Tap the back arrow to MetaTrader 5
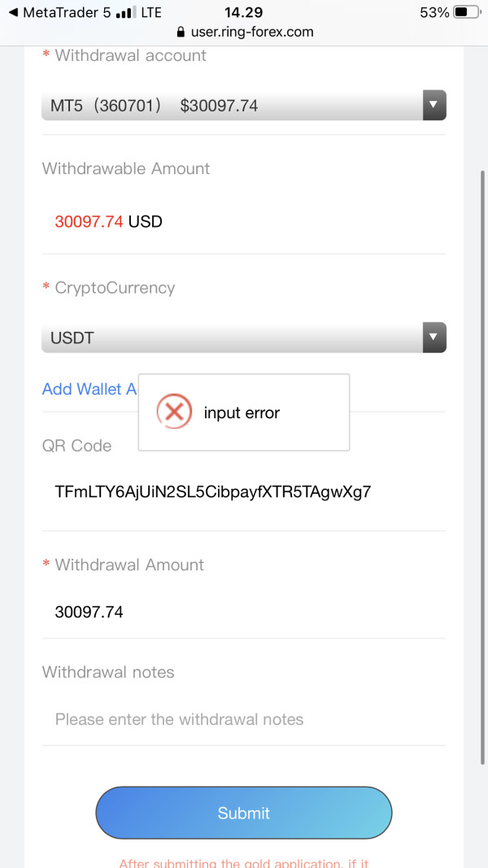 pyautogui.click(x=14, y=12)
